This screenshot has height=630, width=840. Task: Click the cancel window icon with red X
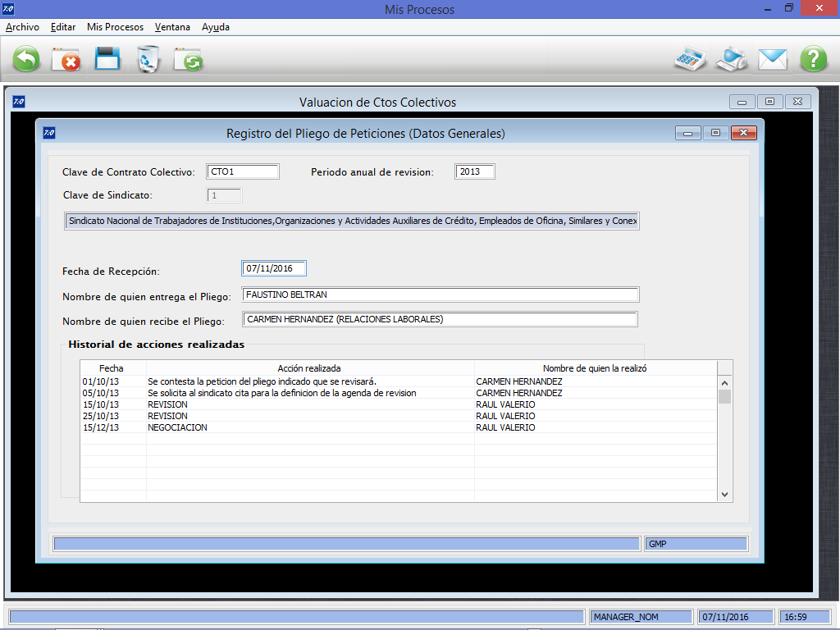point(66,59)
